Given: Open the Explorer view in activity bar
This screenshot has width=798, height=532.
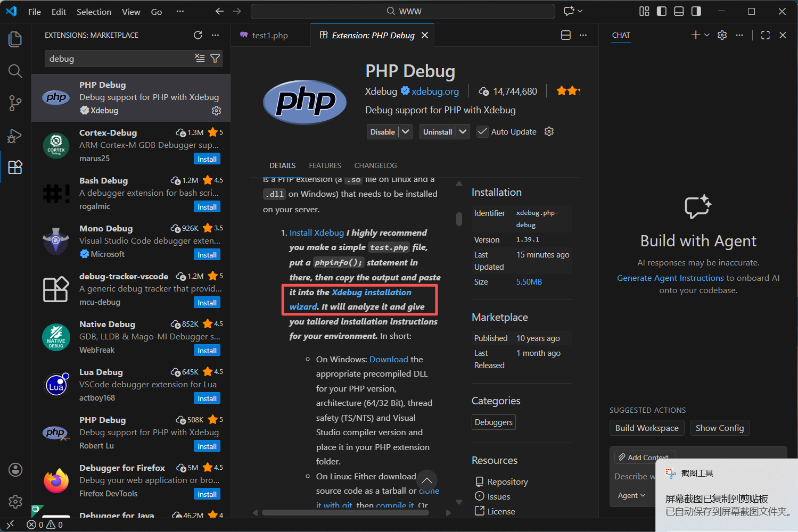Looking at the screenshot, I should [15, 39].
